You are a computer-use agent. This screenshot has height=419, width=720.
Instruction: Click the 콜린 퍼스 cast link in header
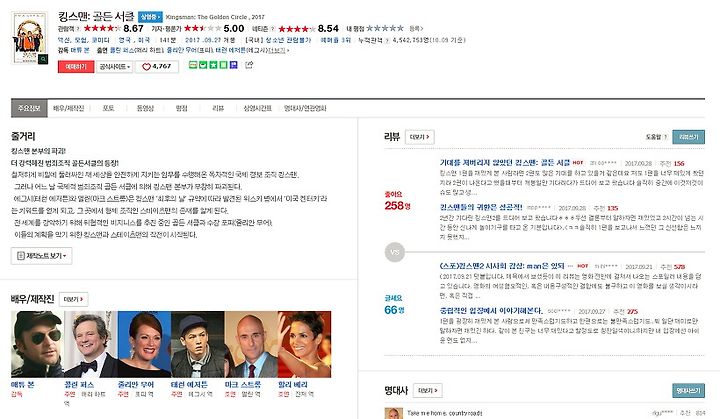point(122,51)
